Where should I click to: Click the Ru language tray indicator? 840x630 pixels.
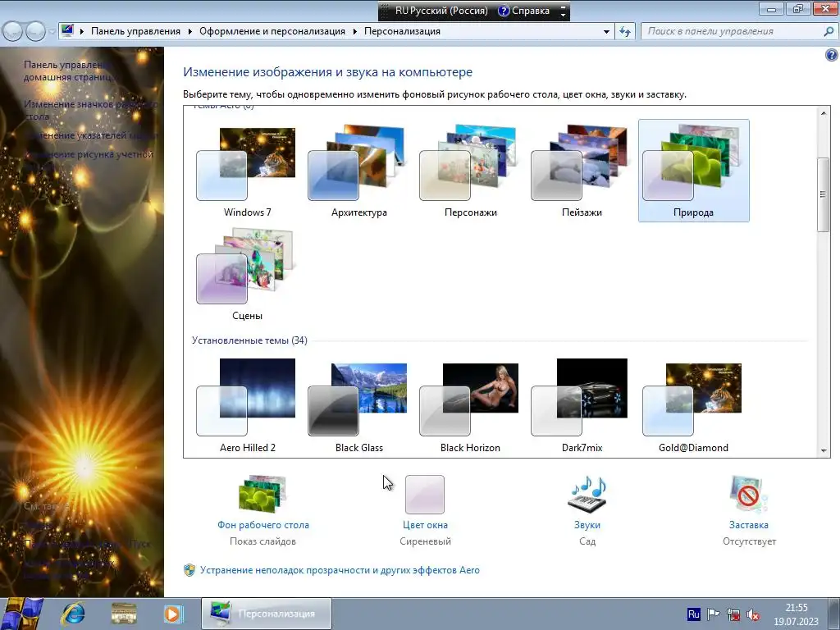693,614
